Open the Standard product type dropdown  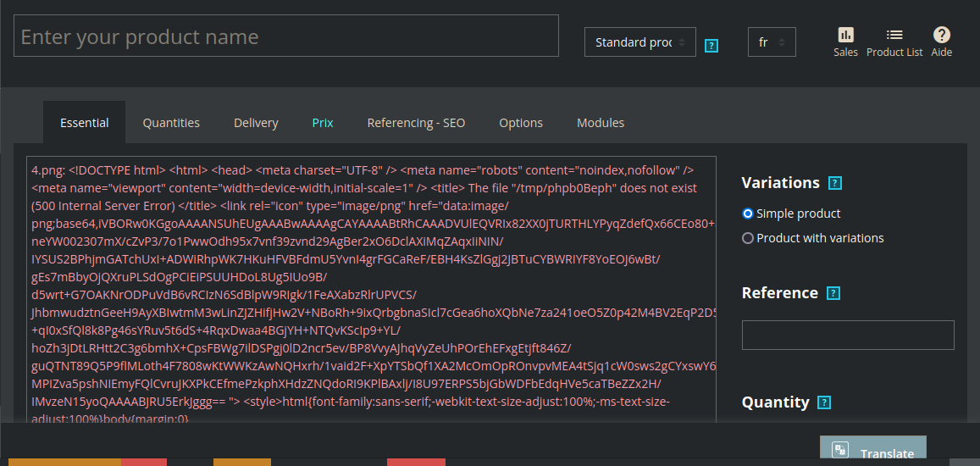[x=639, y=42]
